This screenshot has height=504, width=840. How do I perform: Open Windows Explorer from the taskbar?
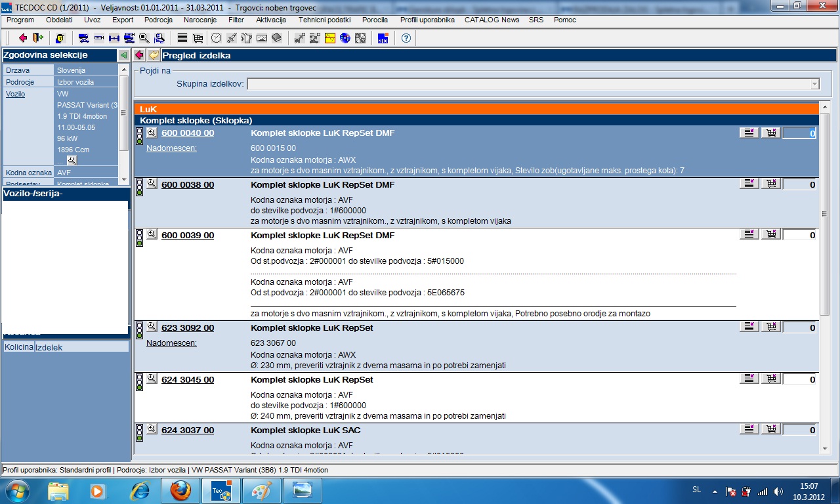[58, 490]
